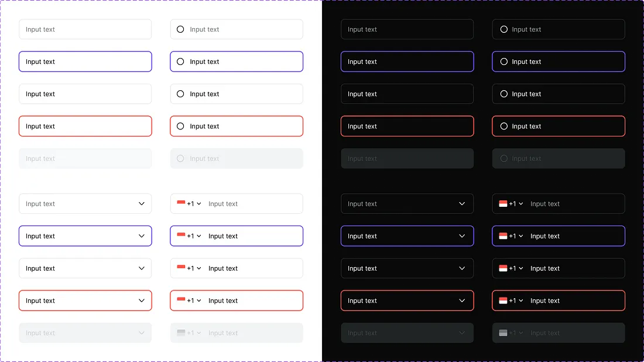
Task: Select the radio in the dark error-state input
Action: pyautogui.click(x=503, y=126)
